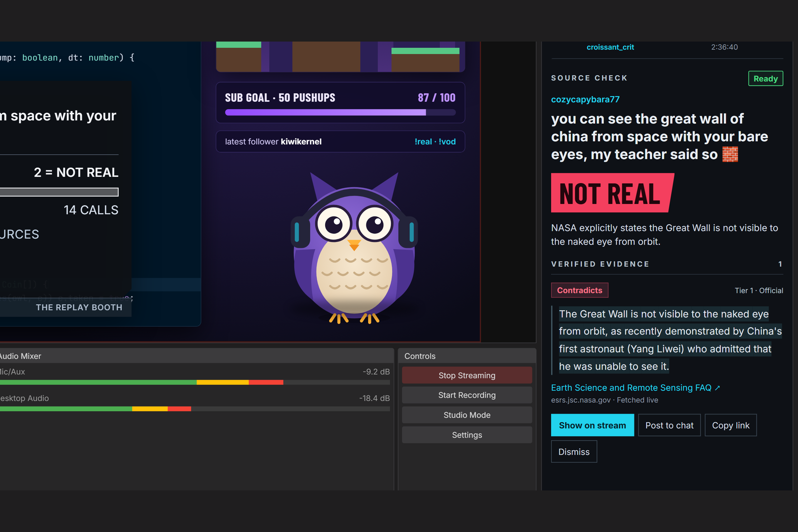This screenshot has width=798, height=532.
Task: Click the Contradicts evidence tag
Action: 580,290
